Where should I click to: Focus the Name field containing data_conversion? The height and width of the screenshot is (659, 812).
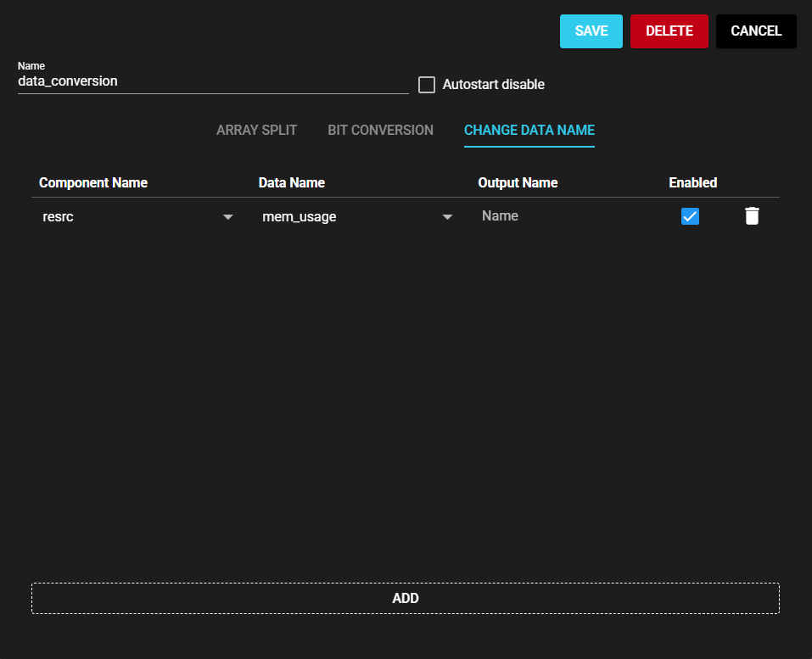coord(212,81)
